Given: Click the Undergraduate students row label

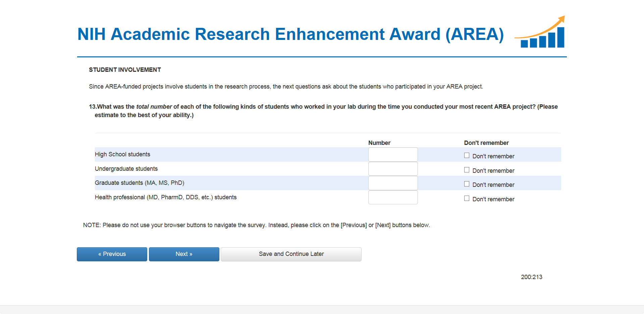Looking at the screenshot, I should pyautogui.click(x=126, y=169).
